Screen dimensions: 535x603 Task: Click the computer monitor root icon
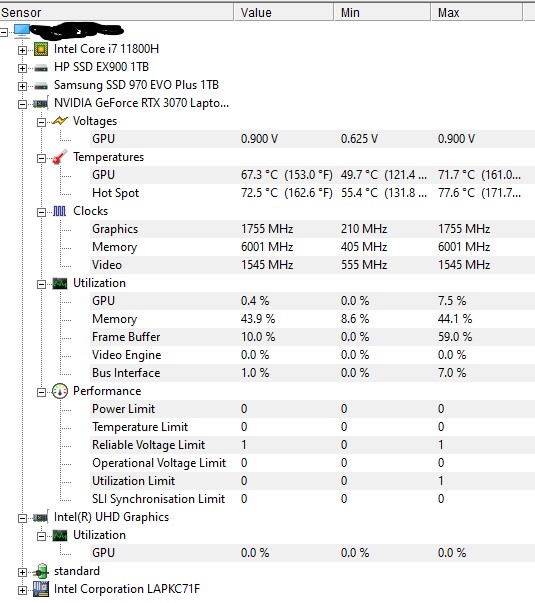pos(22,31)
